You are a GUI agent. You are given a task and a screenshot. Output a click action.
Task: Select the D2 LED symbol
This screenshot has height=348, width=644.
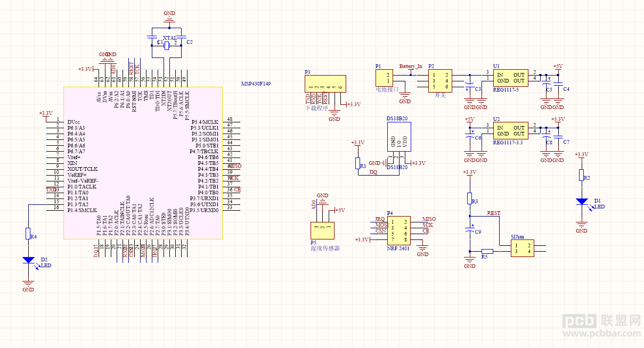point(28,261)
